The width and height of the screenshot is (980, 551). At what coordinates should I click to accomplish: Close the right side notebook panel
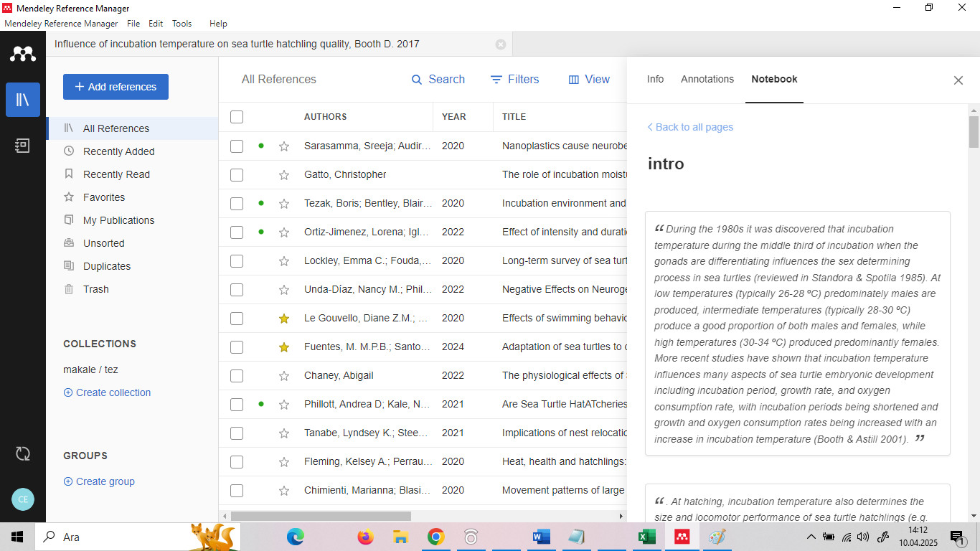pyautogui.click(x=958, y=80)
